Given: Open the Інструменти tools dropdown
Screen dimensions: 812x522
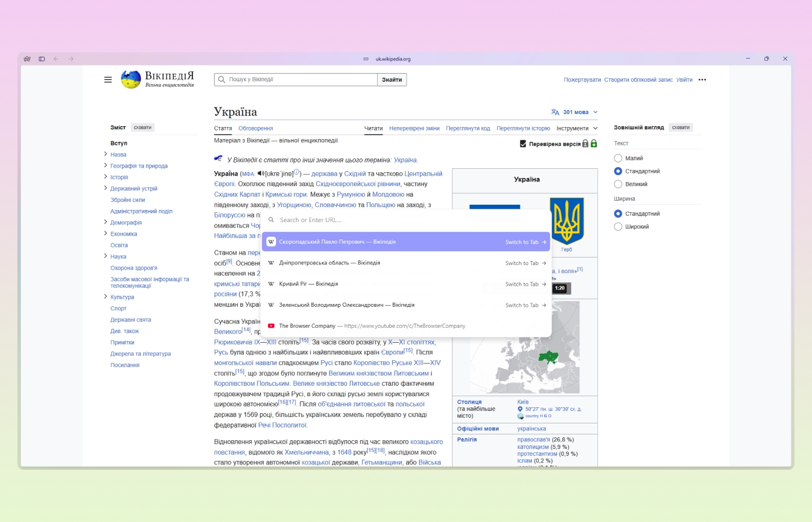Looking at the screenshot, I should pos(577,128).
